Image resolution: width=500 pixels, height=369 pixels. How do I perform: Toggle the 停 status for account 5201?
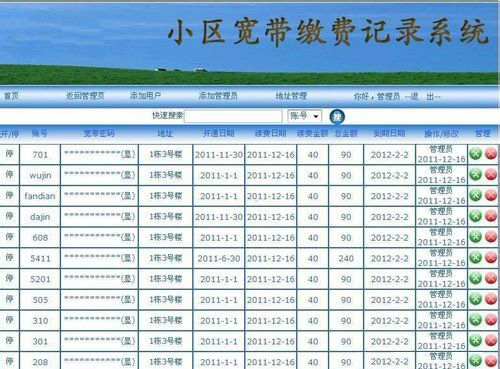pyautogui.click(x=9, y=278)
